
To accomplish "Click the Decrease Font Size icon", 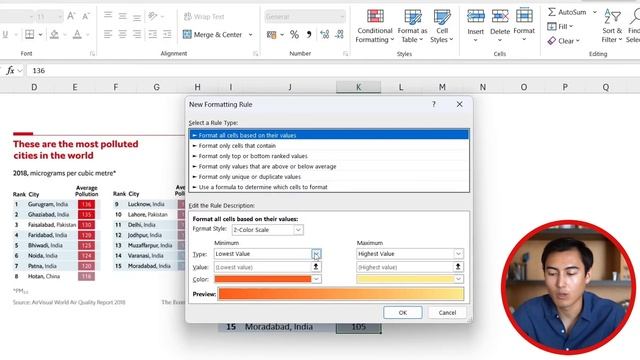I will pyautogui.click(x=86, y=16).
